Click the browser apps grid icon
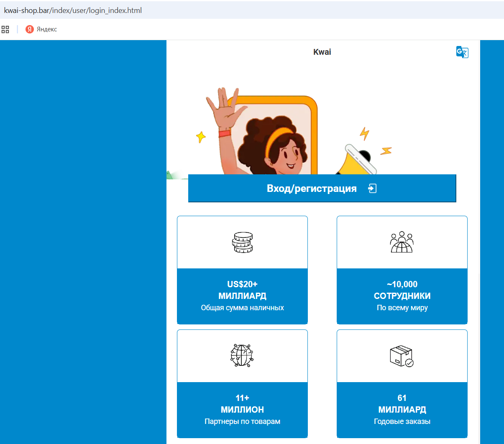Viewport: 504px width, 444px height. [x=5, y=29]
